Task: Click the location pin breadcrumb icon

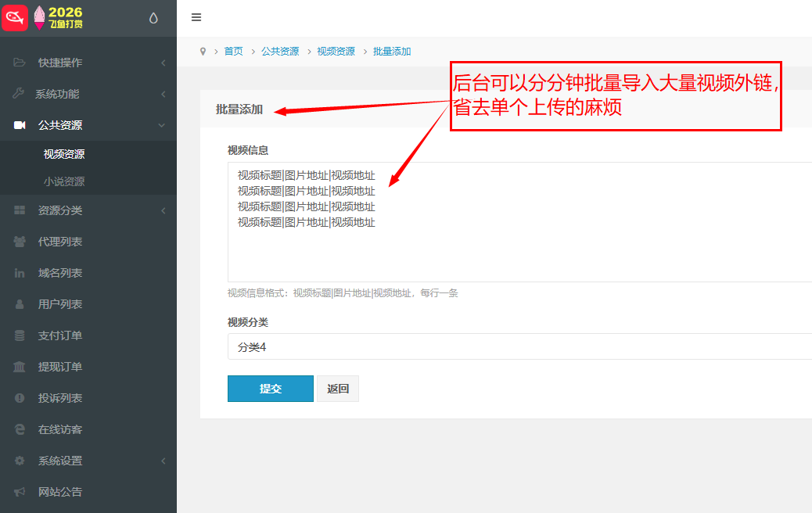Action: (x=203, y=52)
